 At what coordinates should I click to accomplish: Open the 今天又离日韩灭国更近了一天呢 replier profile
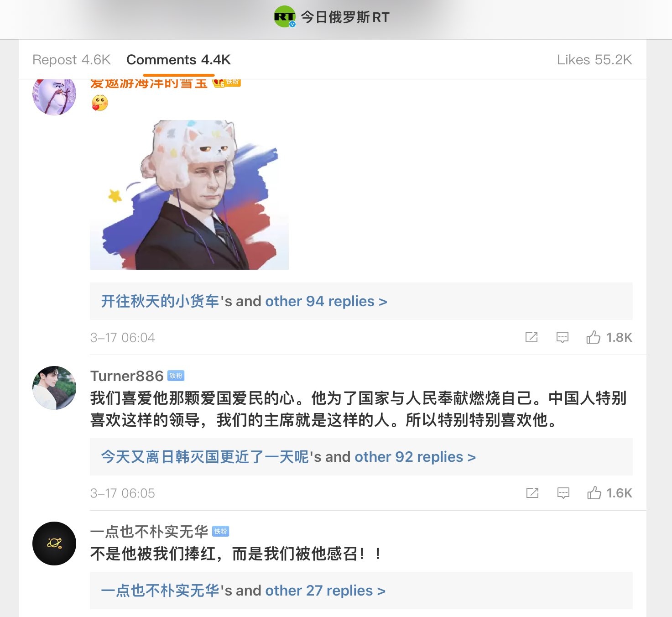[x=205, y=457]
